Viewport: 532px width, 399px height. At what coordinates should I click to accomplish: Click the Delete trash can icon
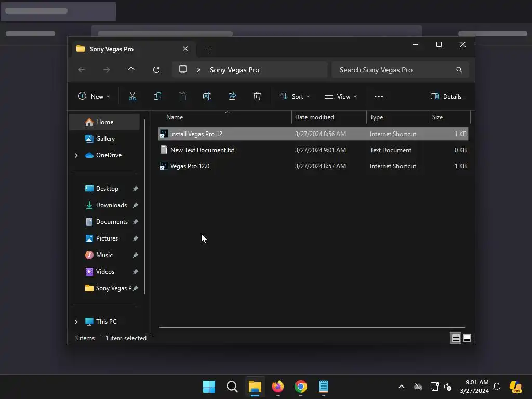pyautogui.click(x=257, y=96)
